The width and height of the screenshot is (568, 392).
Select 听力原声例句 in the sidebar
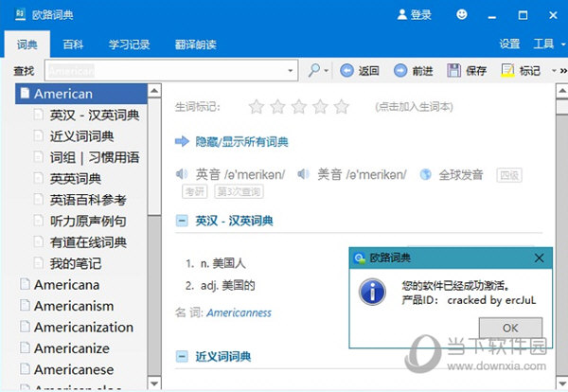88,221
